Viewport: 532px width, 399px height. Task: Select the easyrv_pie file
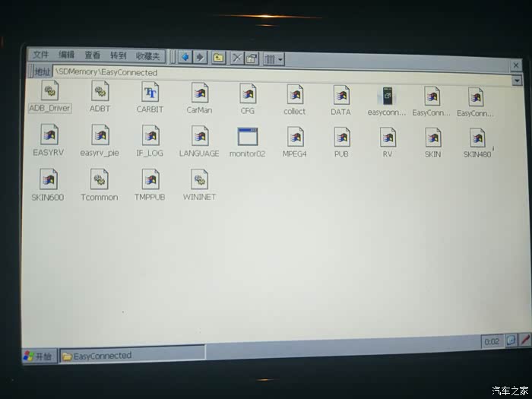point(100,141)
